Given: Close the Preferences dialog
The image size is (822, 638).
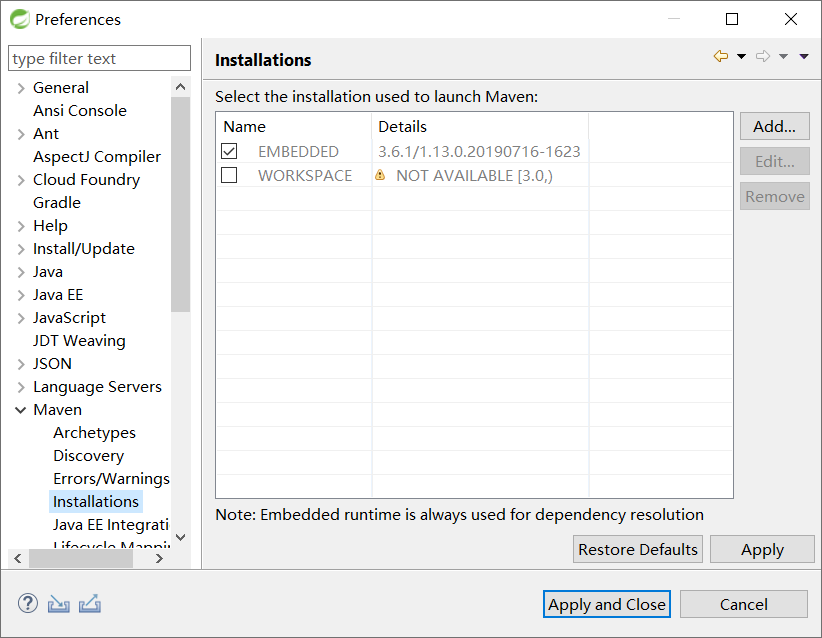Looking at the screenshot, I should [791, 19].
